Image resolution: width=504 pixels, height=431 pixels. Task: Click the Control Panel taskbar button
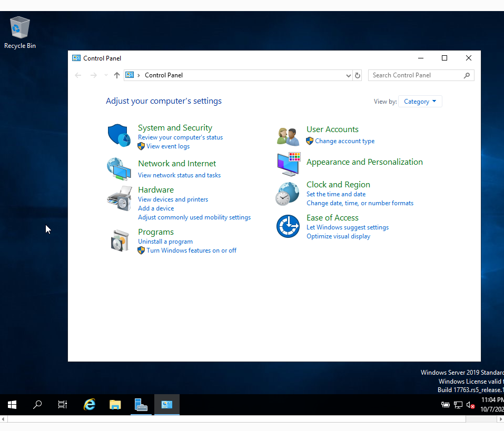pos(166,404)
